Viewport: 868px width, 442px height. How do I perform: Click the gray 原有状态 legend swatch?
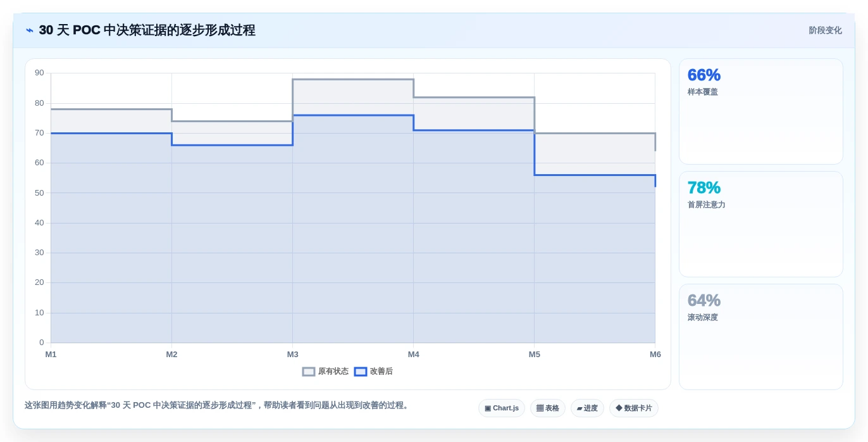[x=309, y=372]
